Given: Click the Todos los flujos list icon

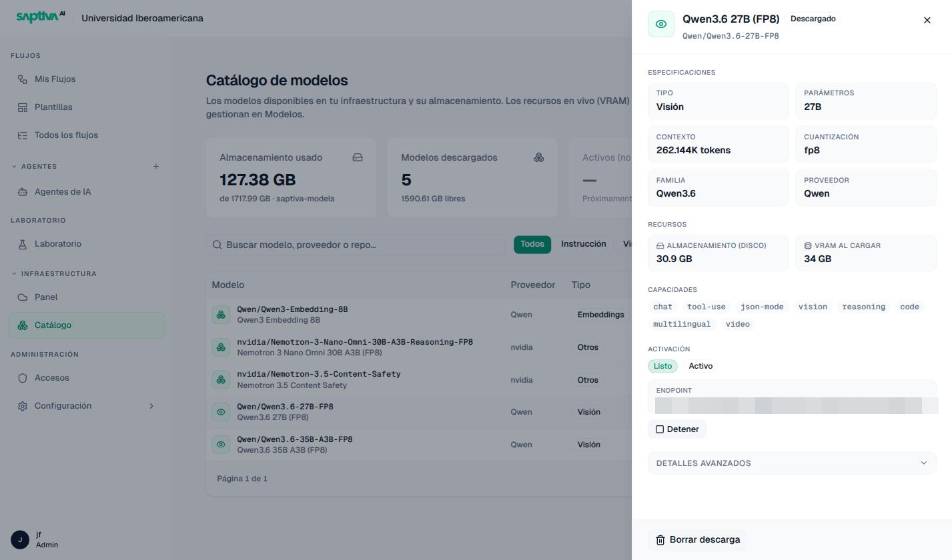Looking at the screenshot, I should tap(23, 135).
